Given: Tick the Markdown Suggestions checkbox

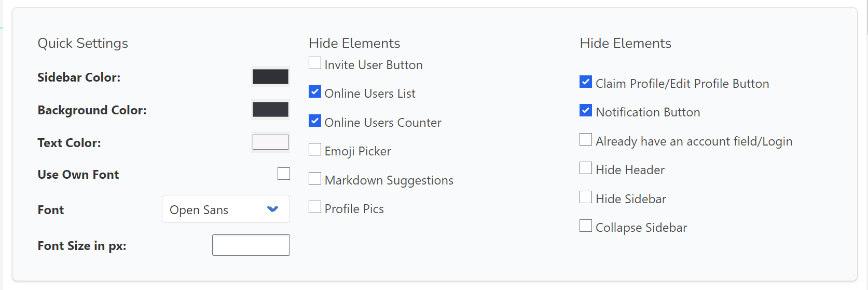Looking at the screenshot, I should tap(315, 179).
